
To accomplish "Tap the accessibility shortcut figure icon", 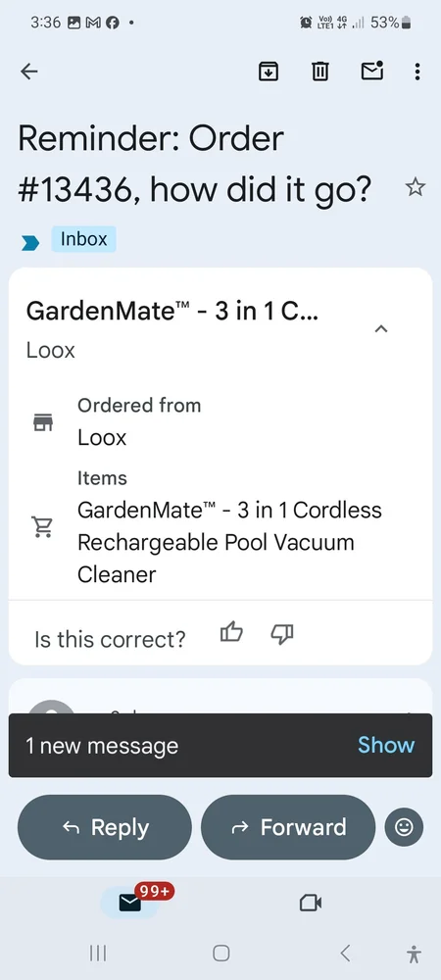I will 413,954.
